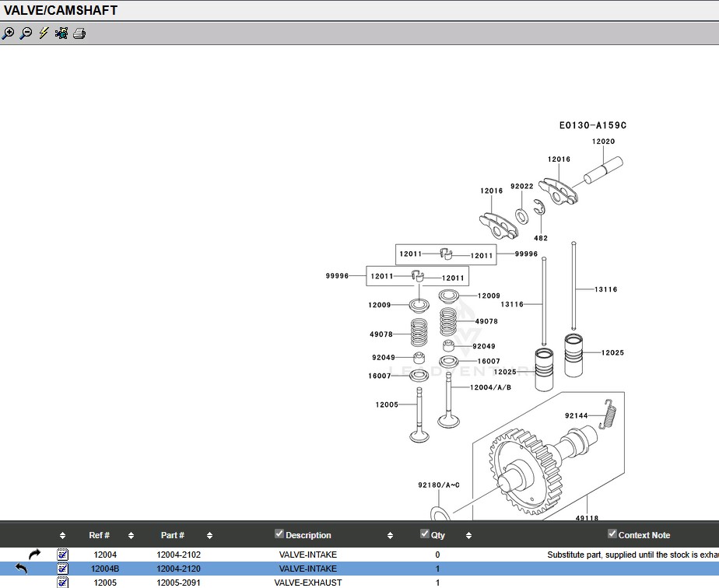Click forward arrow icon on row 12004

tap(34, 555)
